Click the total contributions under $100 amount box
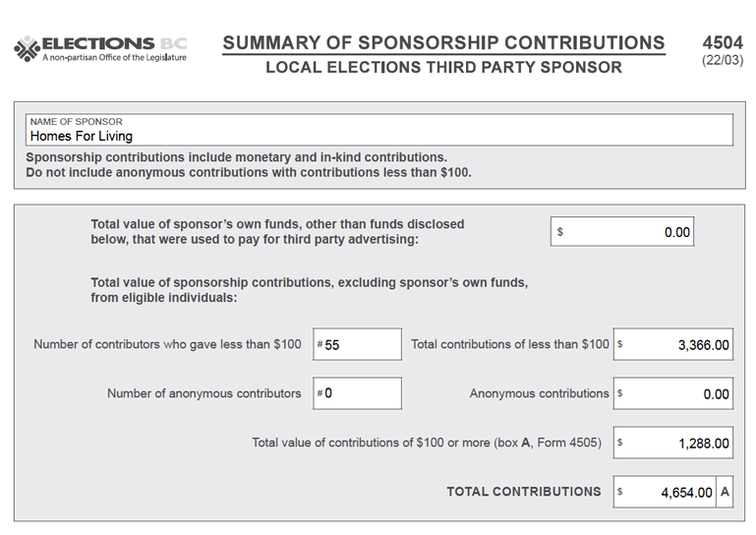The width and height of the screenshot is (756, 535). [673, 345]
